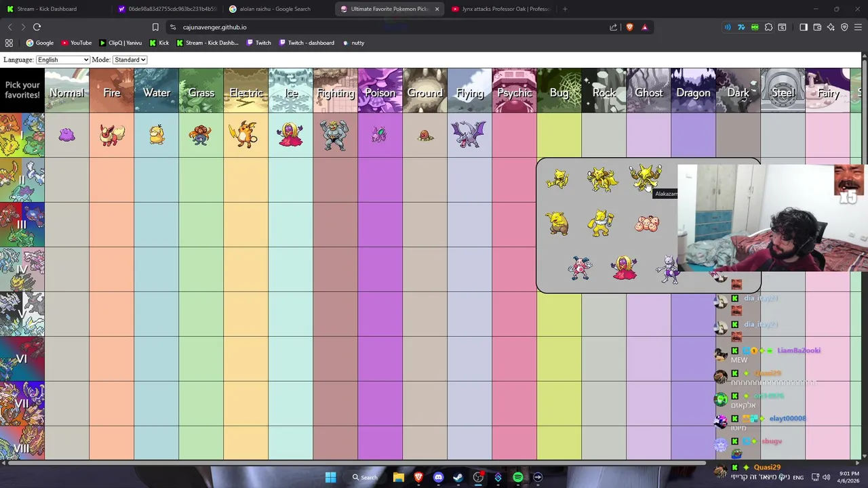Open a new browser tab
868x488 pixels.
click(565, 9)
